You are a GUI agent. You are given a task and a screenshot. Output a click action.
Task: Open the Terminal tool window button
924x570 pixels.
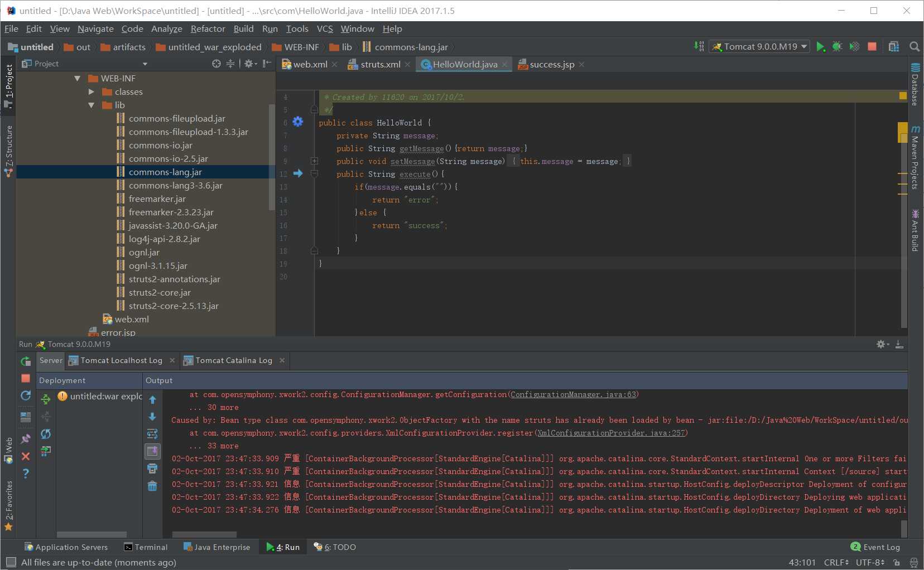[x=146, y=547]
